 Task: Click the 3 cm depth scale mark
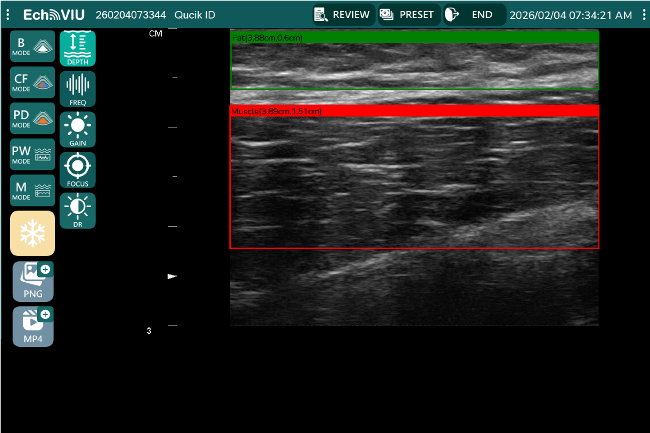click(149, 331)
